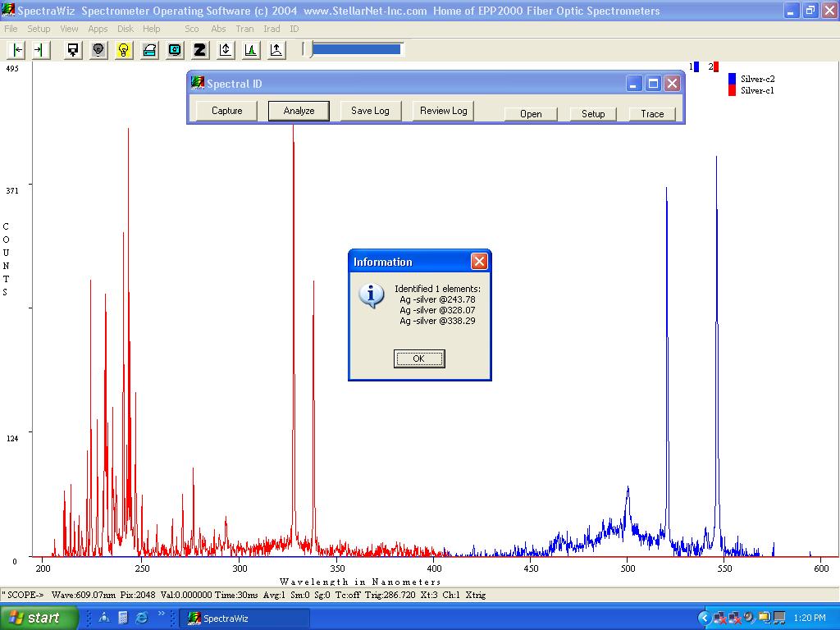Click the Analyze button

(x=299, y=111)
